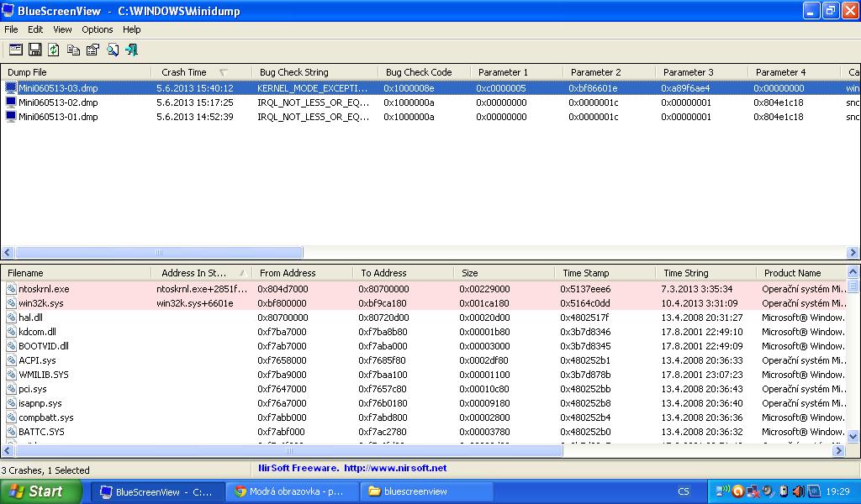861x504 pixels.
Task: Select Mini060513-01.dmp crash entry
Action: (x=58, y=117)
